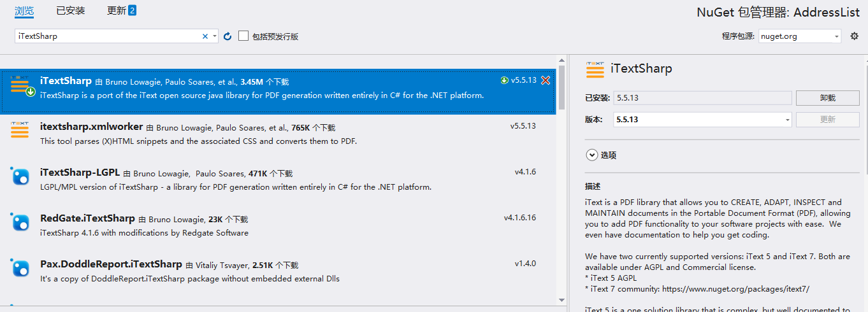Click the red X uninstall icon for iTextSharp
This screenshot has height=312, width=868.
pyautogui.click(x=546, y=80)
